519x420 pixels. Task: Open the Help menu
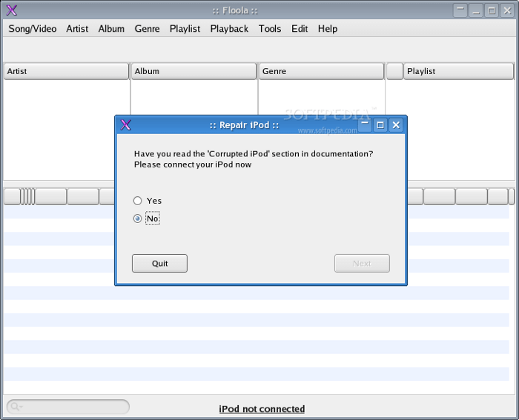(x=328, y=29)
